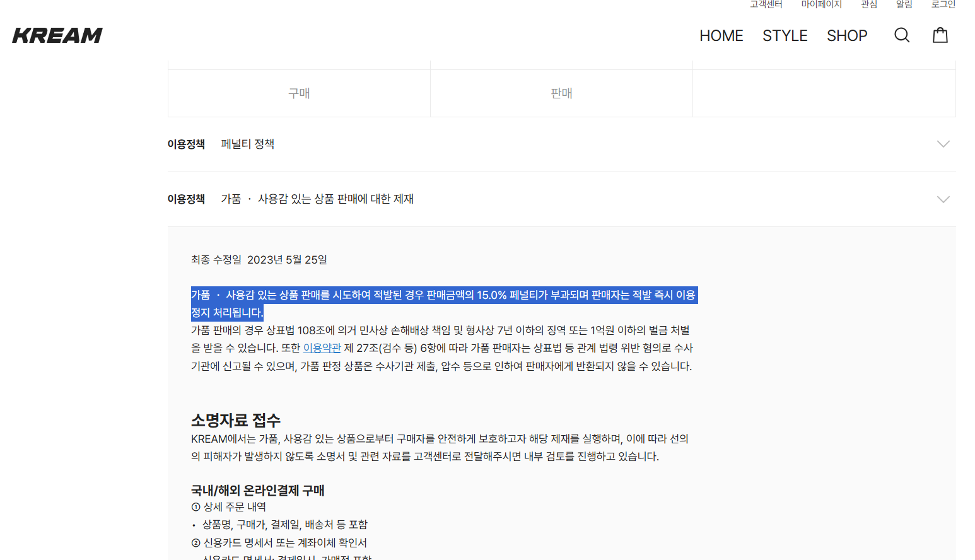
Task: Click the 소명자료 접수 heading
Action: [236, 419]
